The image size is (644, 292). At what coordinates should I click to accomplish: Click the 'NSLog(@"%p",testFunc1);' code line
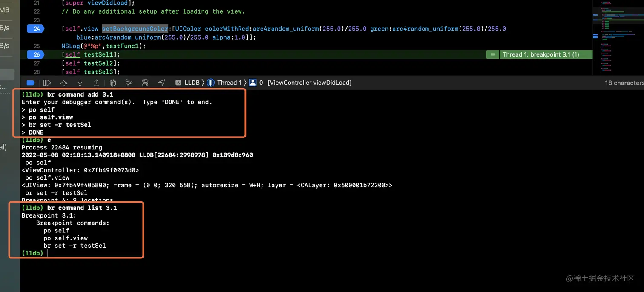pos(103,46)
